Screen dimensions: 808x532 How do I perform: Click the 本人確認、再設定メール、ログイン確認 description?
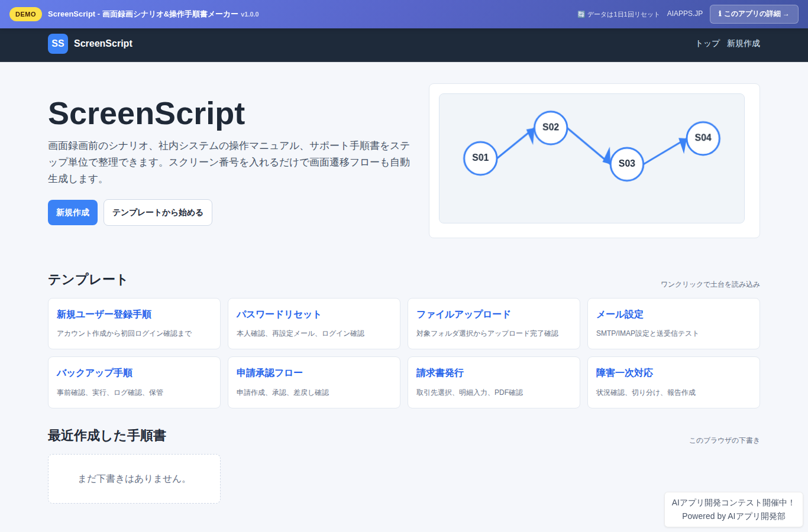(x=300, y=333)
